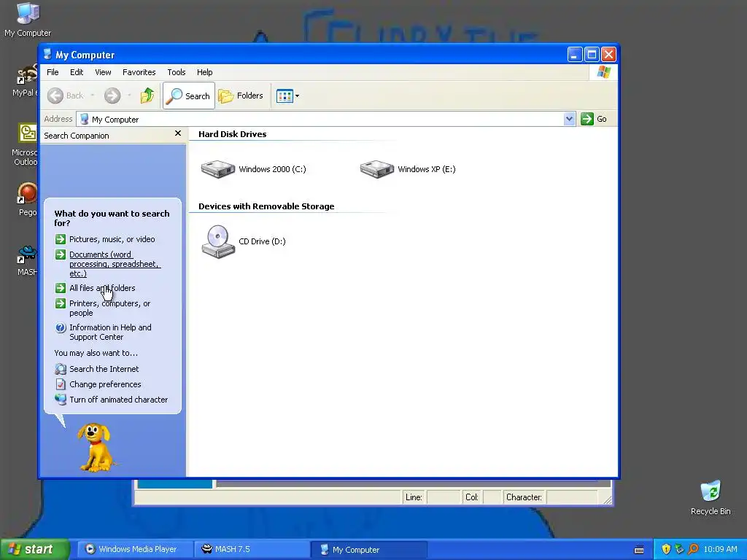Switch to MASH 7.5 taskbar button
This screenshot has width=747, height=560.
point(252,549)
